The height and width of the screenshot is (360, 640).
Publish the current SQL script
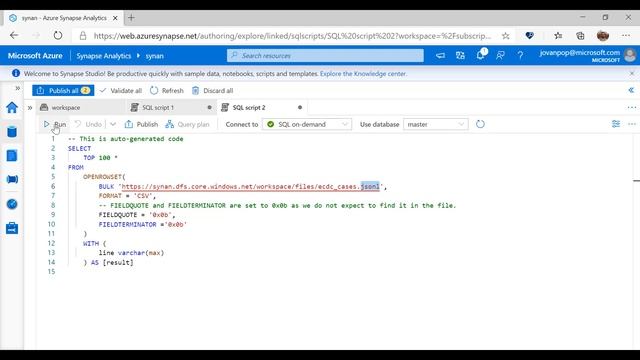(x=141, y=124)
